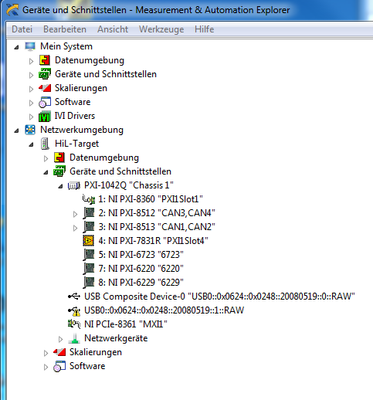The width and height of the screenshot is (373, 400).
Task: Expand Datenumgebung under Mein System
Action: click(x=31, y=61)
